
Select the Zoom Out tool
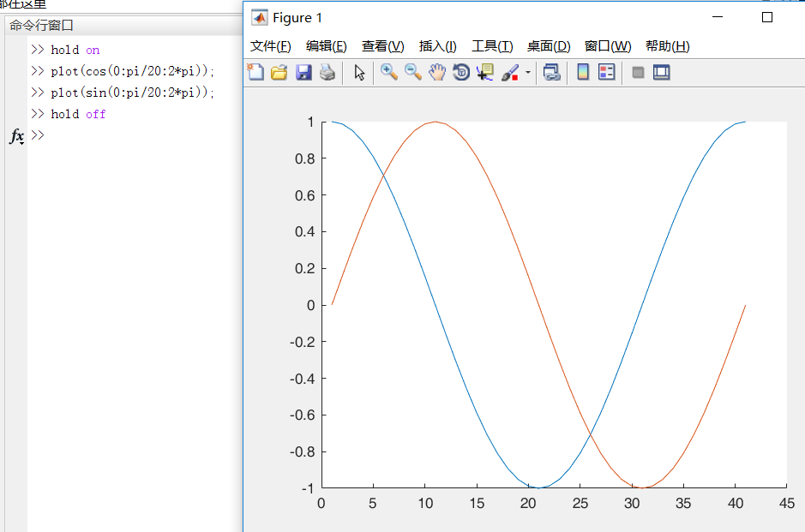(x=412, y=73)
